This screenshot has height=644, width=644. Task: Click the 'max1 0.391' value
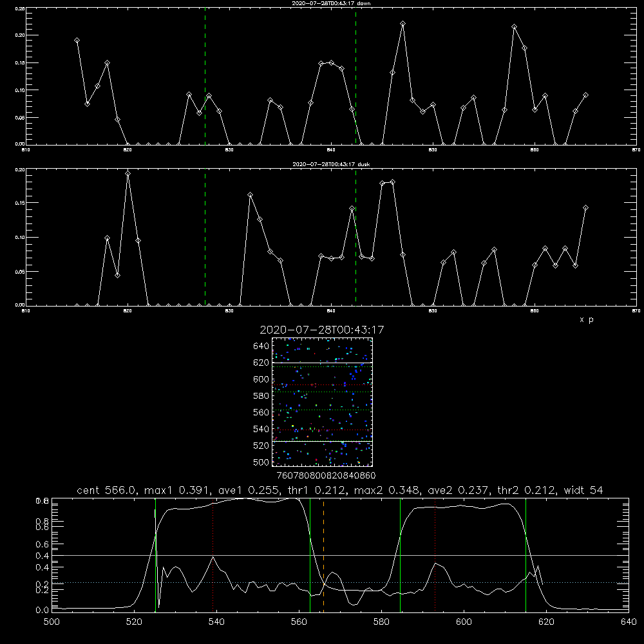click(178, 490)
